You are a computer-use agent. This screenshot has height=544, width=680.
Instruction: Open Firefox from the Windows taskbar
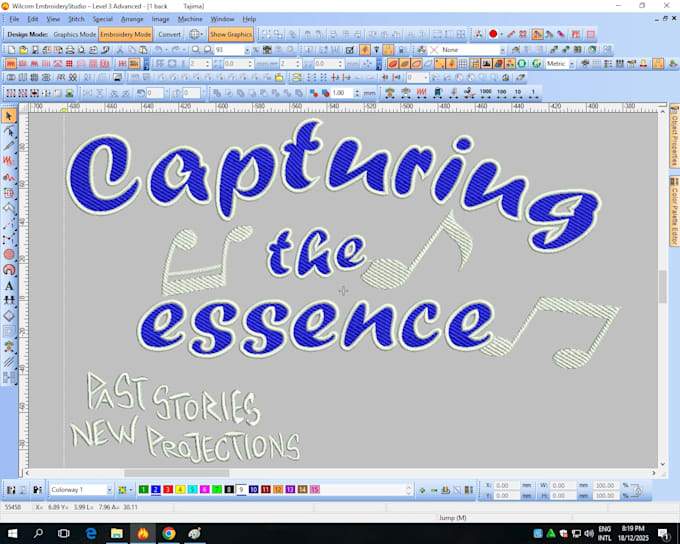tap(143, 533)
